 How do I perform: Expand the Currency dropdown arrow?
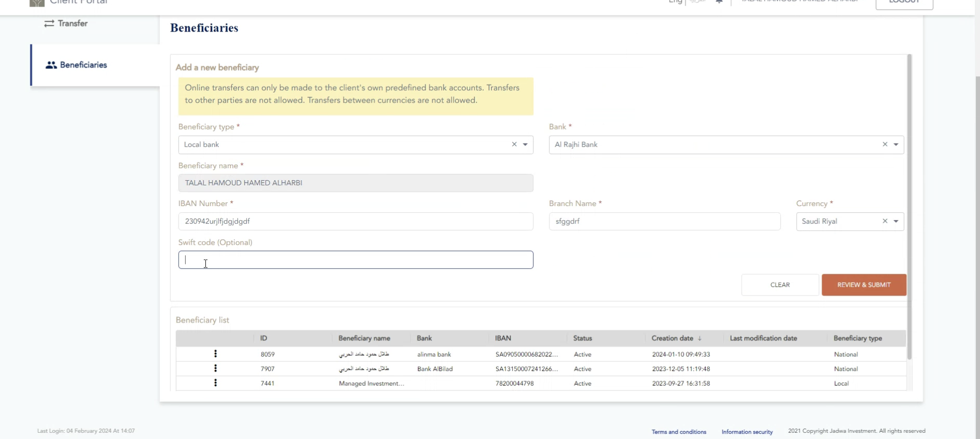click(896, 222)
